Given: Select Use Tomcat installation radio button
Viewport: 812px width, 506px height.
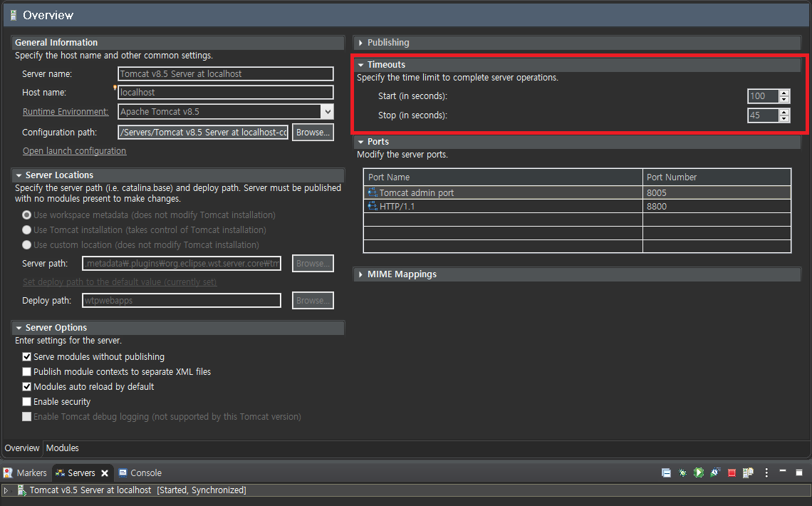Looking at the screenshot, I should tap(27, 230).
